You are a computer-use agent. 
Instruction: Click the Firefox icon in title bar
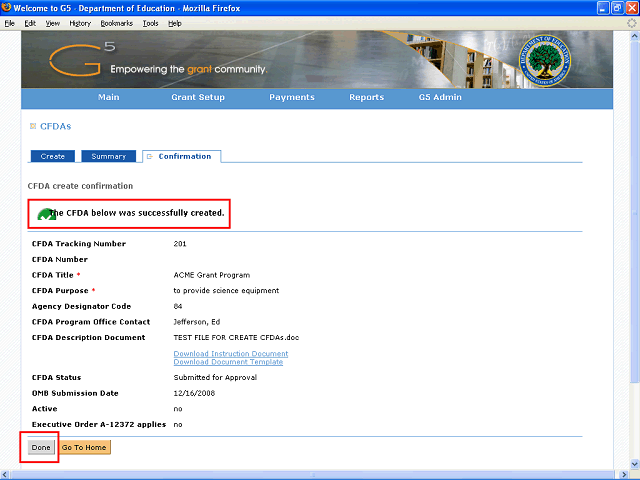(6, 8)
